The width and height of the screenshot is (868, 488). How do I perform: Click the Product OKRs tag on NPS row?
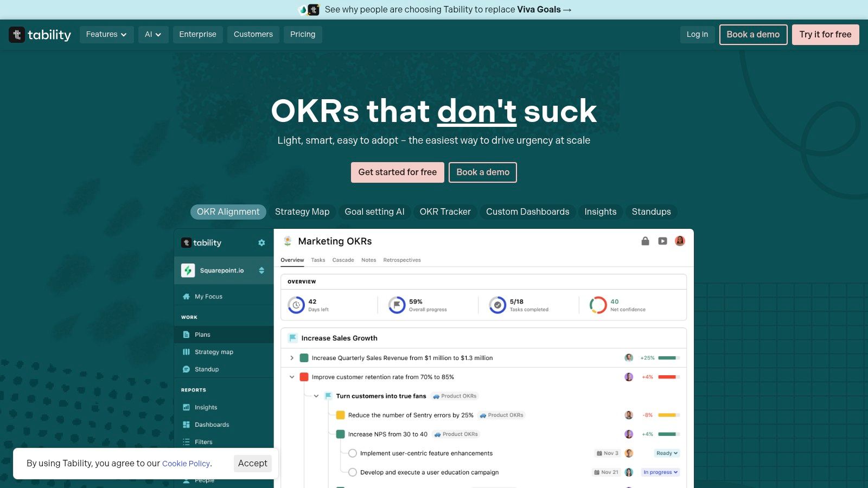[456, 434]
